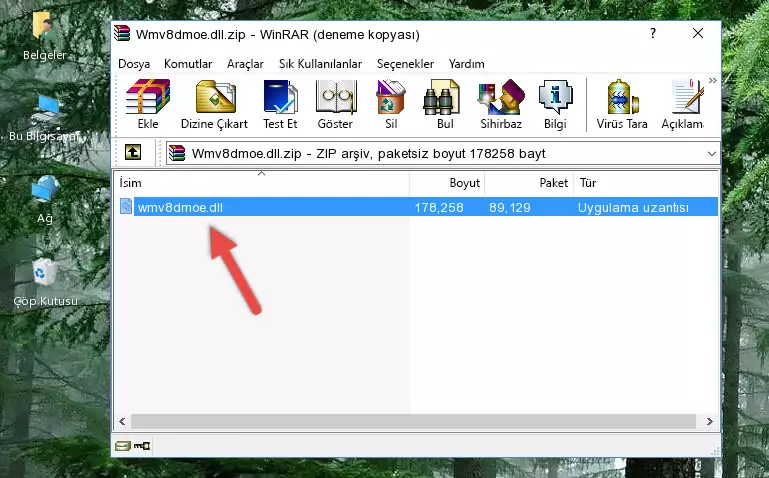
Task: Open the Araçlar menu
Action: 245,64
